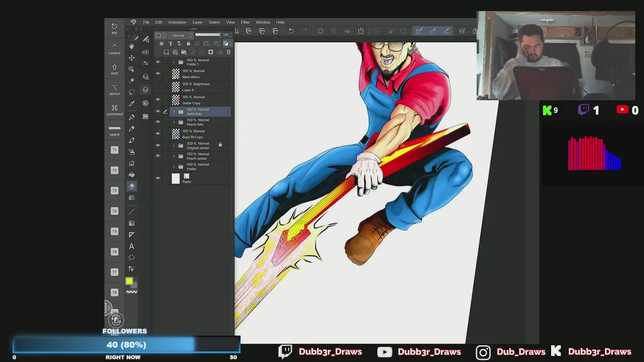The height and width of the screenshot is (362, 644).
Task: Select the Hand (pan) tool
Action: [131, 46]
